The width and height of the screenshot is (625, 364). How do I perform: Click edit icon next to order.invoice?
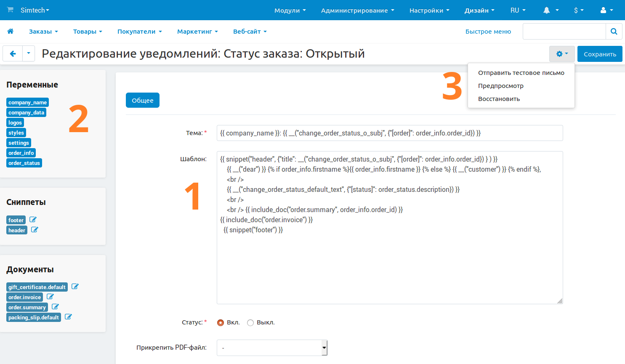(x=50, y=297)
